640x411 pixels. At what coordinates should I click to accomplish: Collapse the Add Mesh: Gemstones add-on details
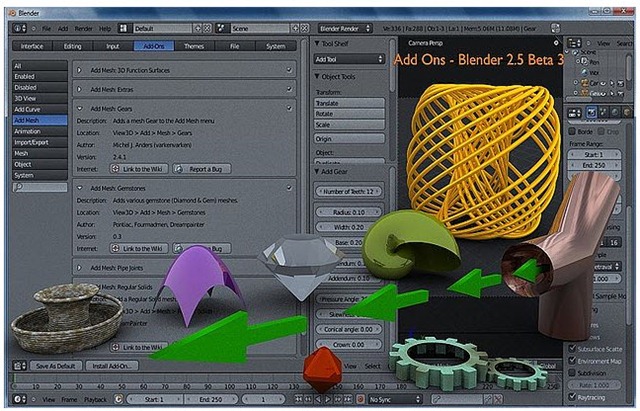[80, 188]
